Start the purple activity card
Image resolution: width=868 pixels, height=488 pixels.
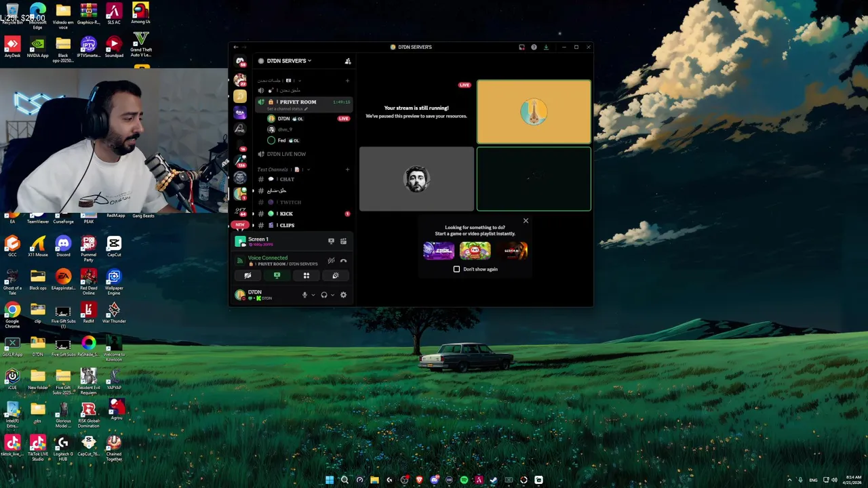[x=439, y=251]
